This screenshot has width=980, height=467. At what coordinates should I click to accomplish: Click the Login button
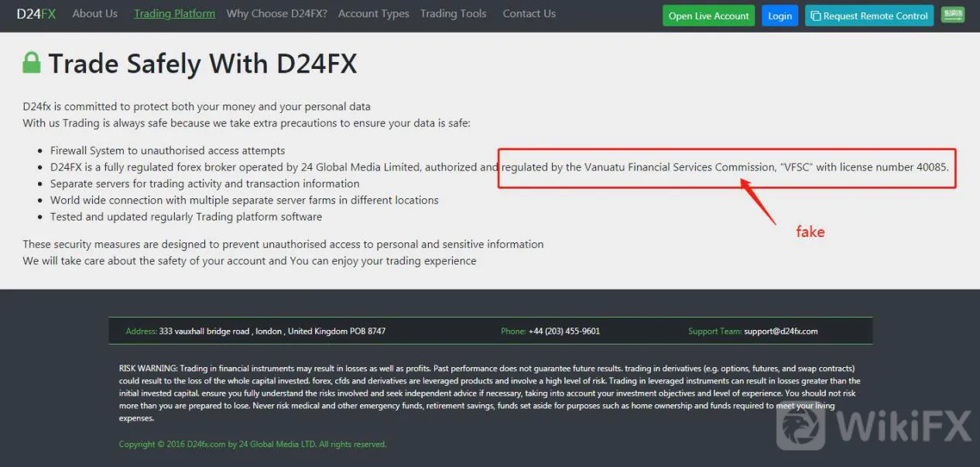pos(780,15)
